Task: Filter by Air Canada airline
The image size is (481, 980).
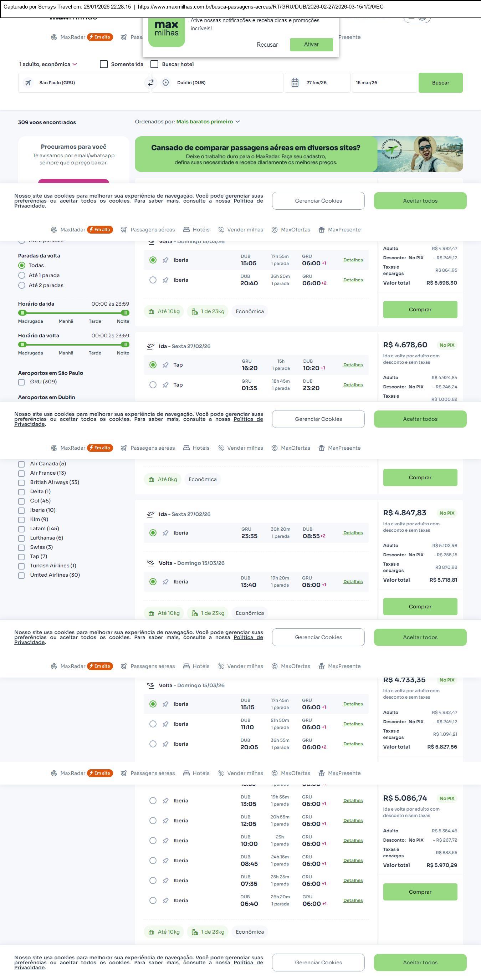Action: (22, 464)
